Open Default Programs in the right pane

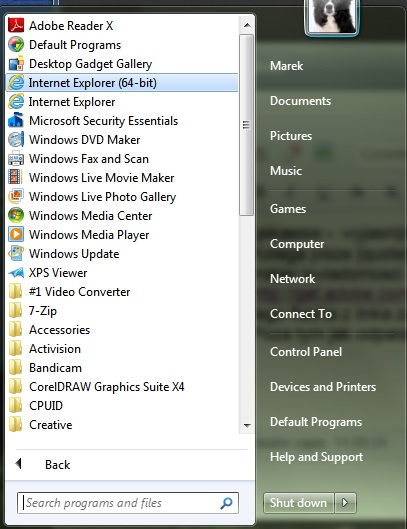316,422
